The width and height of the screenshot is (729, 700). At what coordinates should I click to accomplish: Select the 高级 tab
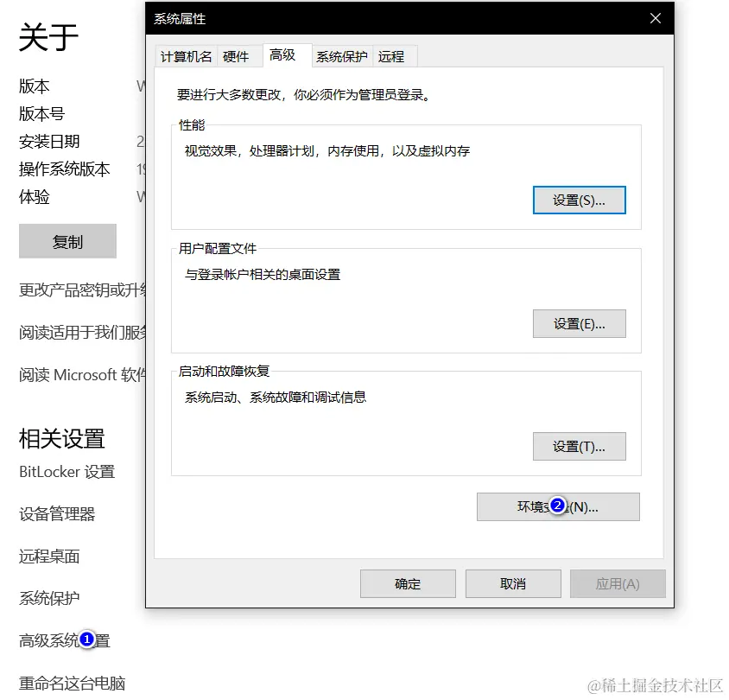point(287,55)
